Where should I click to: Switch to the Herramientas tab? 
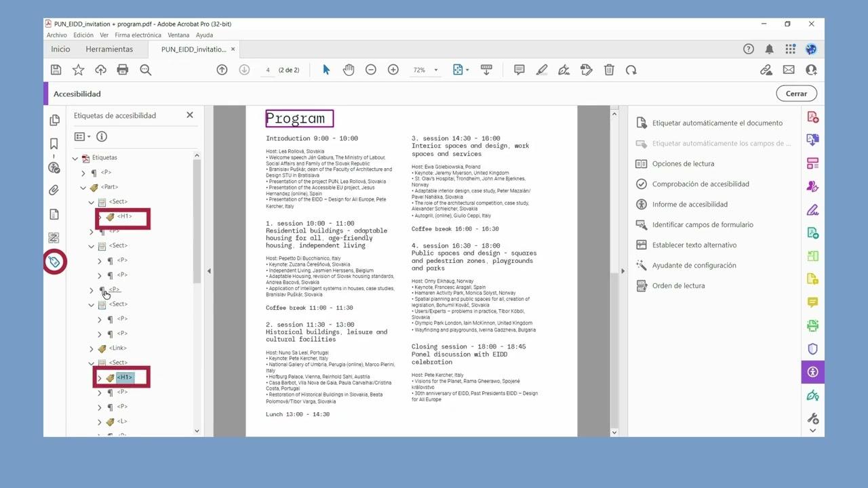[x=109, y=49]
